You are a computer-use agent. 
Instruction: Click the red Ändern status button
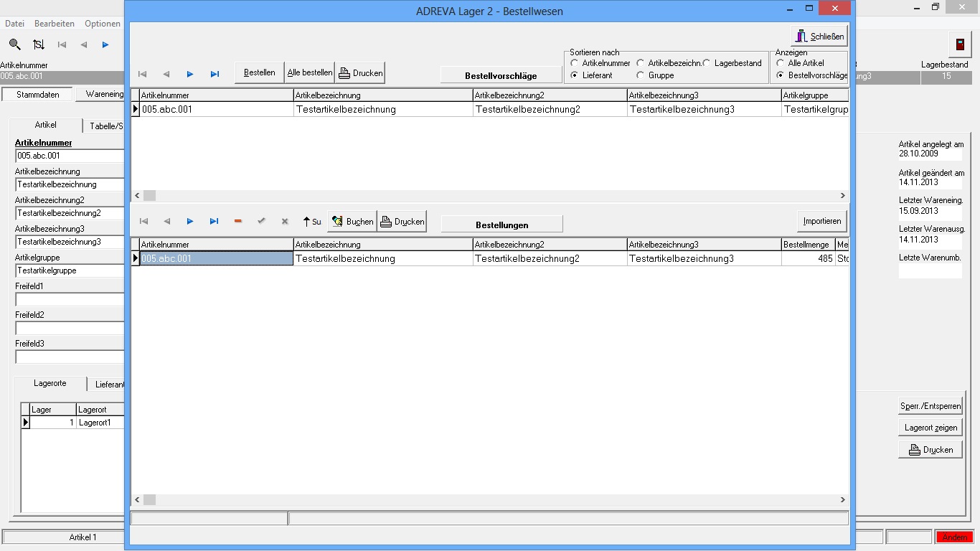click(955, 537)
